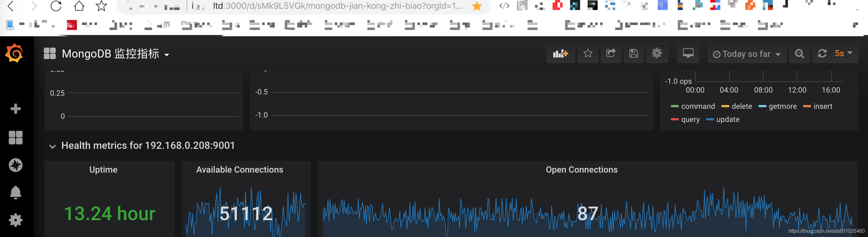
Task: Open the Explore compass icon in the sidebar
Action: click(16, 165)
